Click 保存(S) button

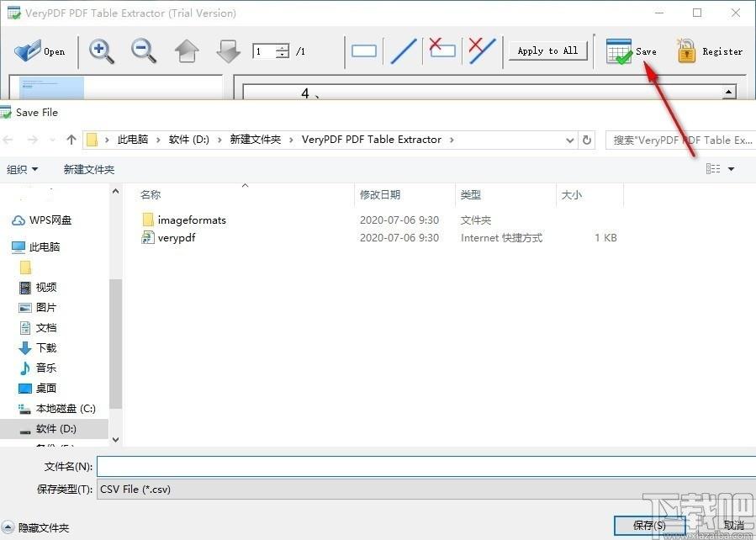[x=649, y=525]
